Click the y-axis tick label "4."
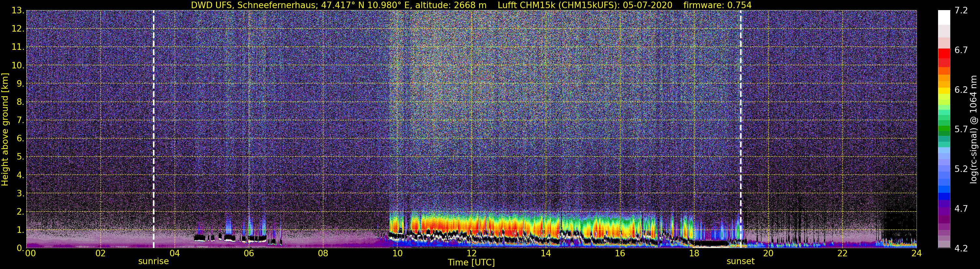 [x=20, y=175]
